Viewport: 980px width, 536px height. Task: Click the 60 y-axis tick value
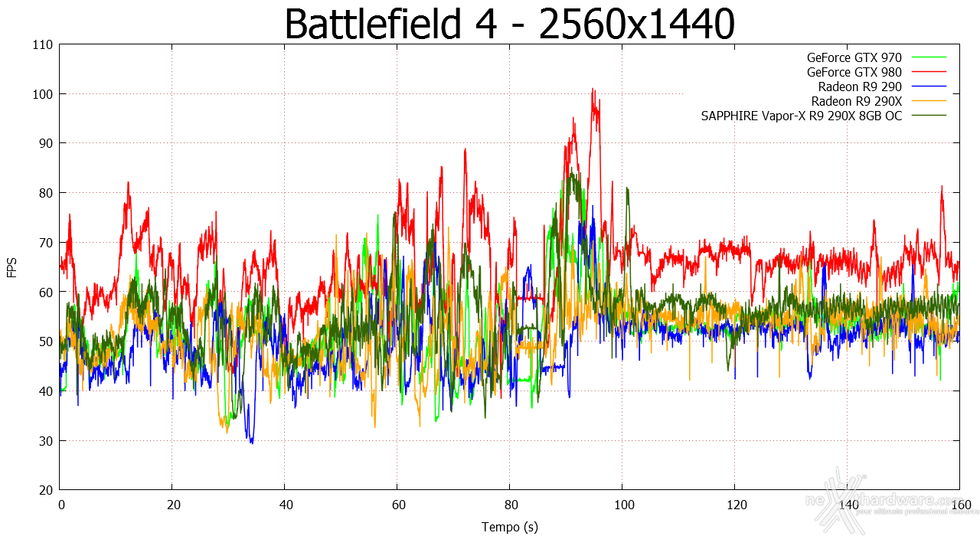pyautogui.click(x=46, y=292)
